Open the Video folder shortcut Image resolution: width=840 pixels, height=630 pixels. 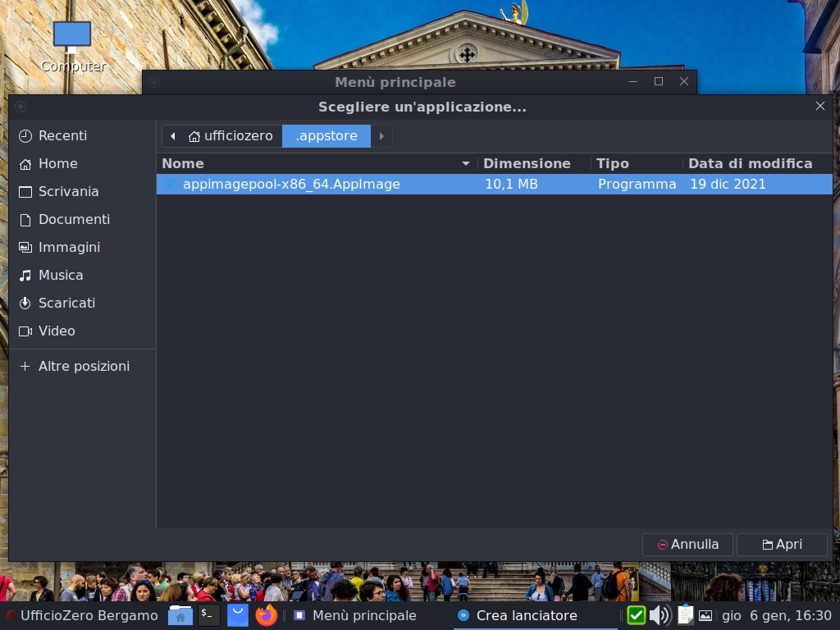[x=57, y=331]
